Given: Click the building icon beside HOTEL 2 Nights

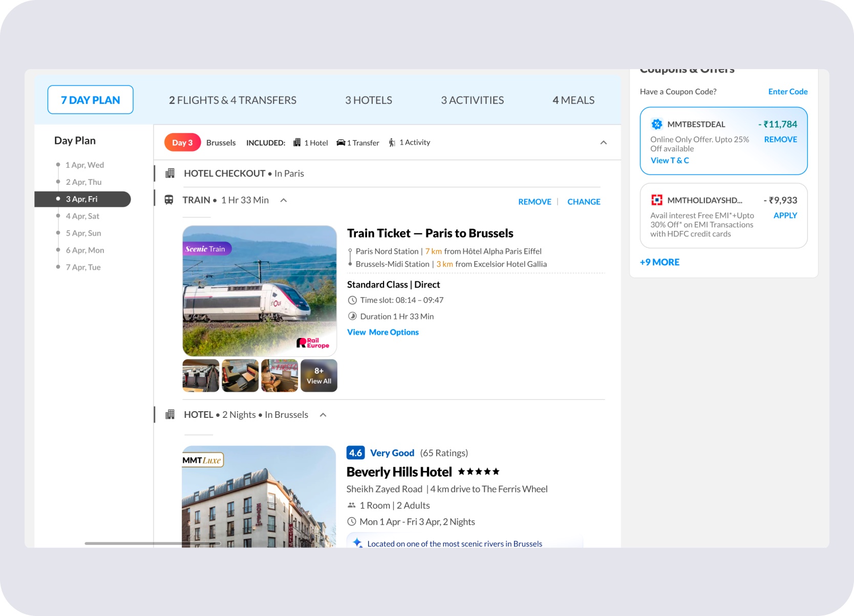Looking at the screenshot, I should point(170,415).
